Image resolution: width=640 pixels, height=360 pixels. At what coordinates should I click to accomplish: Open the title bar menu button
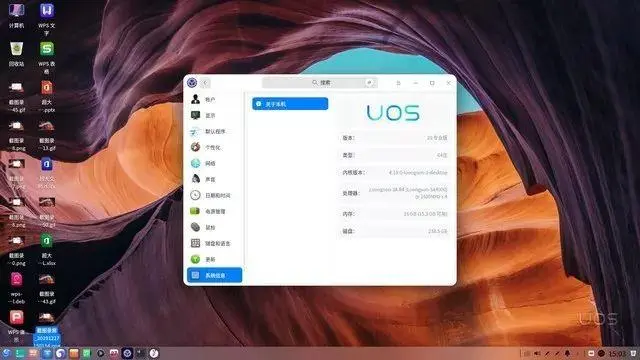pyautogui.click(x=398, y=83)
